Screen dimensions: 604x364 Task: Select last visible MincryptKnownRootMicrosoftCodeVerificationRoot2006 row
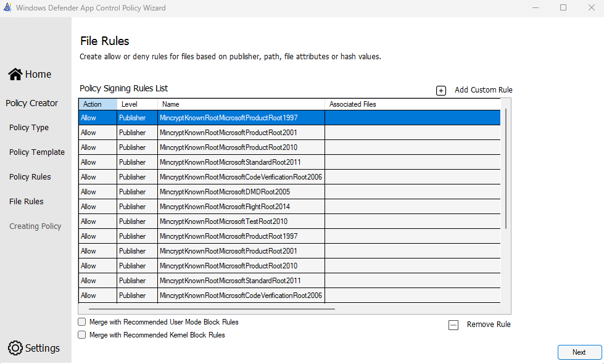[x=290, y=296]
